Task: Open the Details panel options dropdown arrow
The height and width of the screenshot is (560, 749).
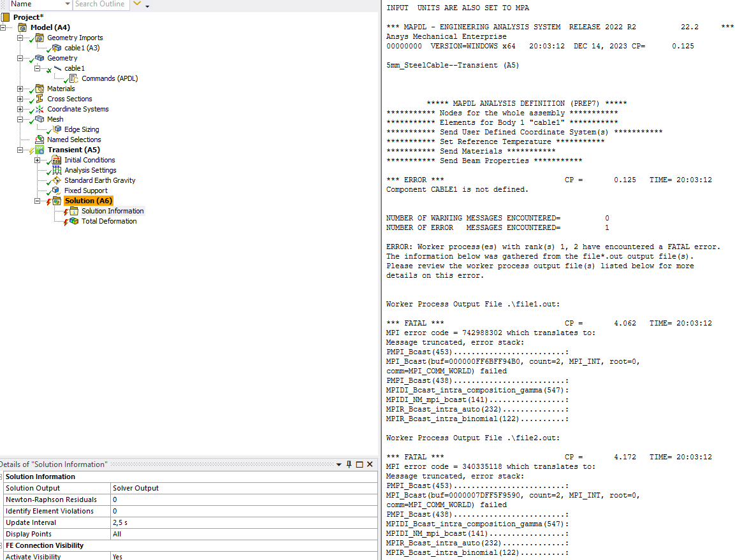Action: pyautogui.click(x=338, y=464)
